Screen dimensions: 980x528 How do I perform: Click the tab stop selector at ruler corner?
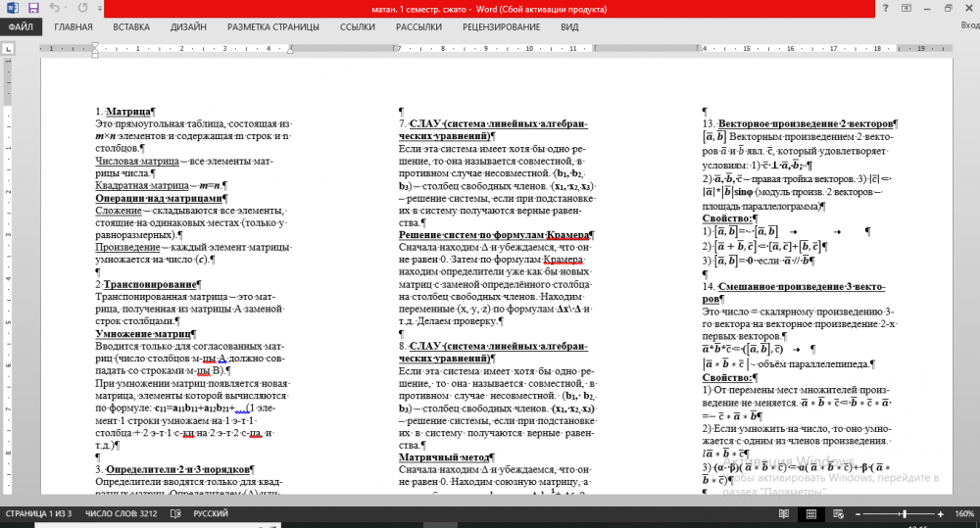(x=8, y=48)
